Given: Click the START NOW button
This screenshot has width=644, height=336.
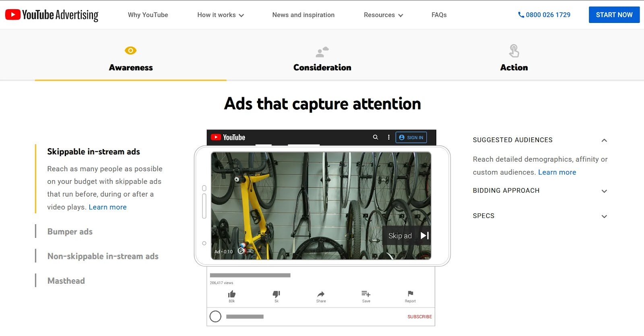Looking at the screenshot, I should [614, 15].
